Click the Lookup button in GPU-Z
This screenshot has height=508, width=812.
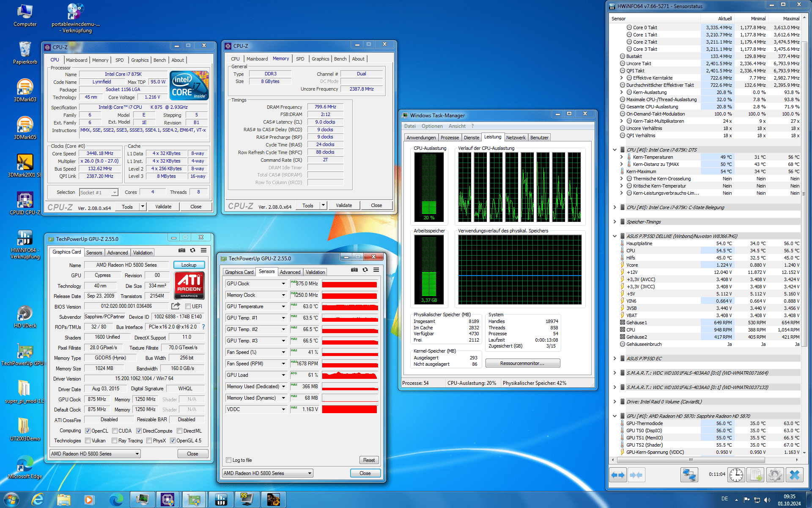[189, 265]
